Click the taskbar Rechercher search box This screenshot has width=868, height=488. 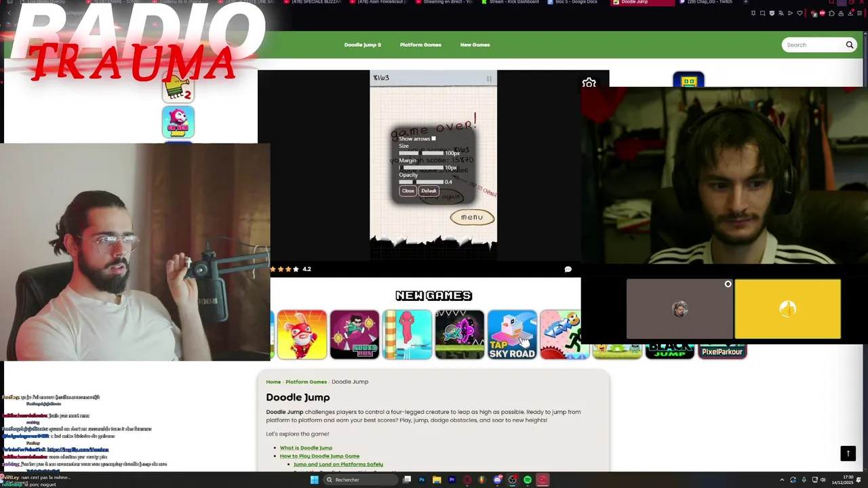(361, 480)
